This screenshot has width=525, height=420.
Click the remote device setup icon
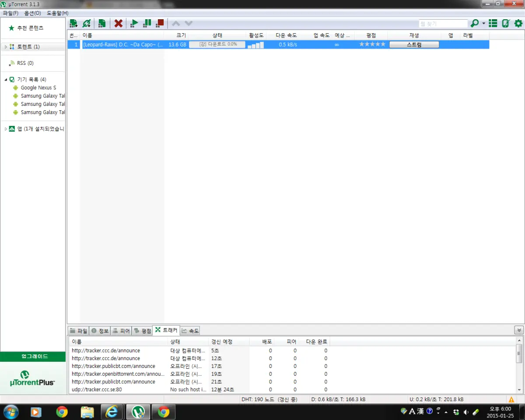[x=506, y=23]
